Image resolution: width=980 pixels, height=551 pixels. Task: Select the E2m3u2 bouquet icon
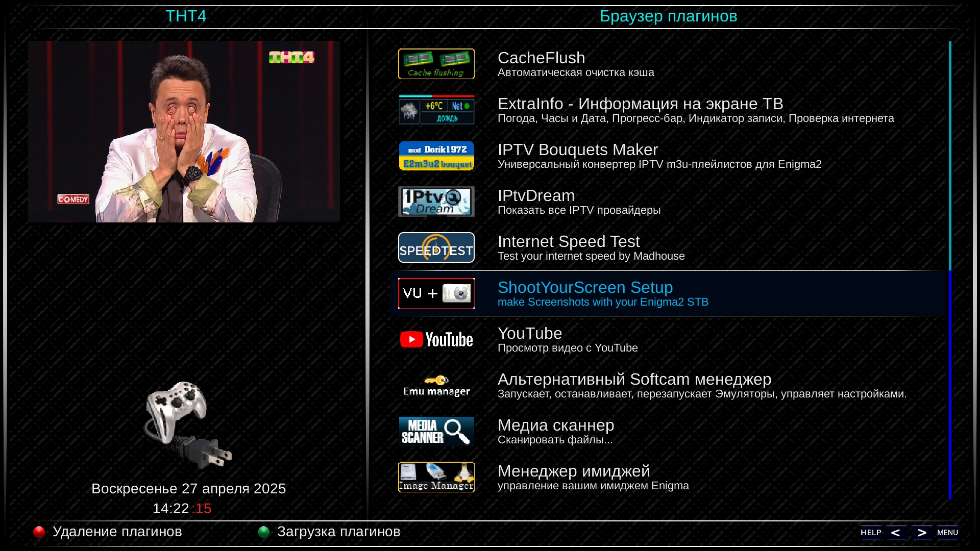[x=436, y=156]
